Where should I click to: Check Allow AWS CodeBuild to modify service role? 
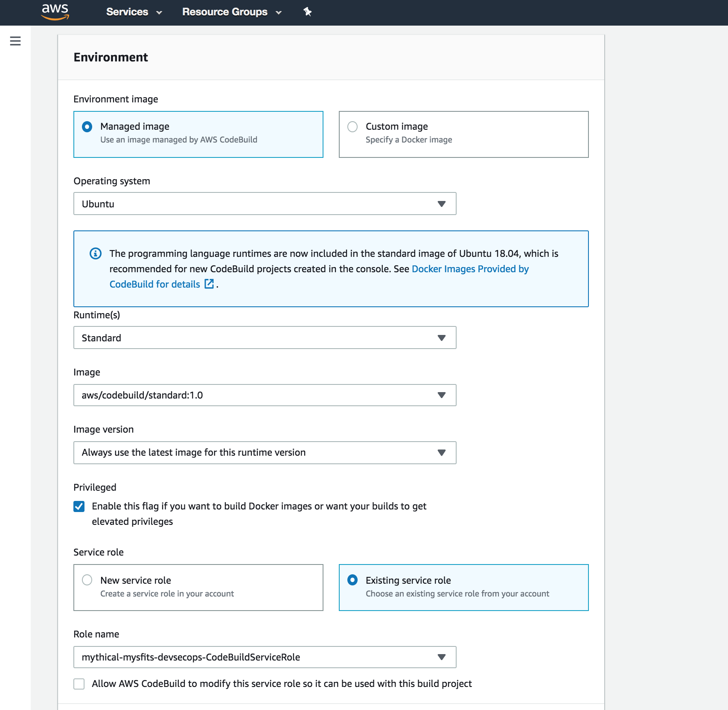[79, 684]
